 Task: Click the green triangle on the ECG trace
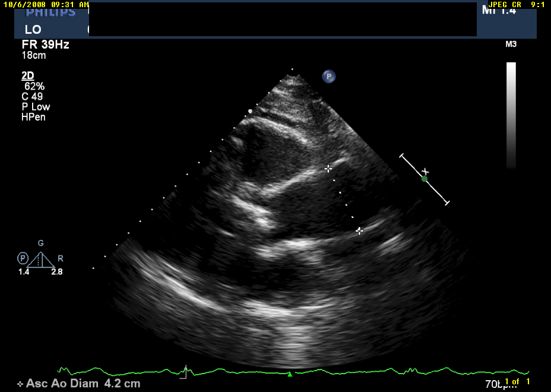pos(290,374)
